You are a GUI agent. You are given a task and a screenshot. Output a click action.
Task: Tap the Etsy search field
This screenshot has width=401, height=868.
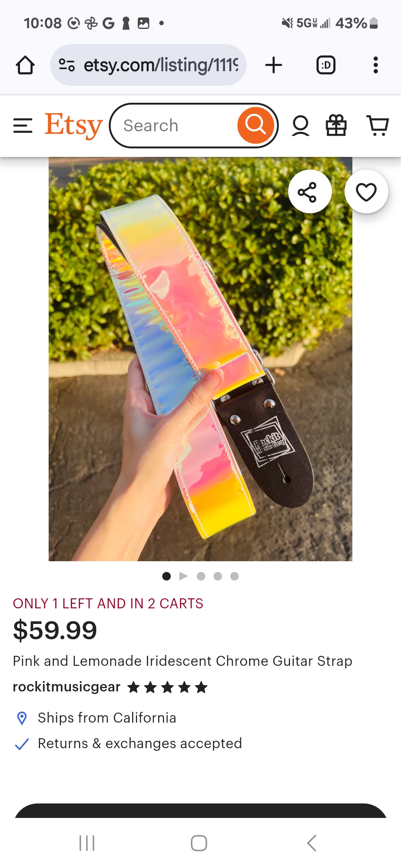tap(175, 125)
